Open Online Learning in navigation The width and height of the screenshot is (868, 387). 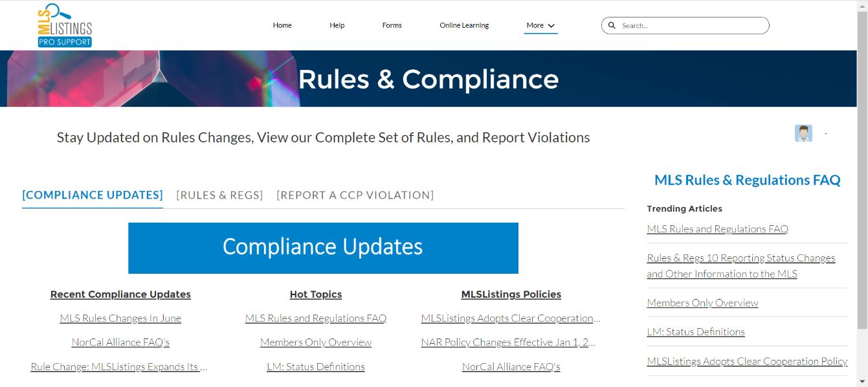464,25
